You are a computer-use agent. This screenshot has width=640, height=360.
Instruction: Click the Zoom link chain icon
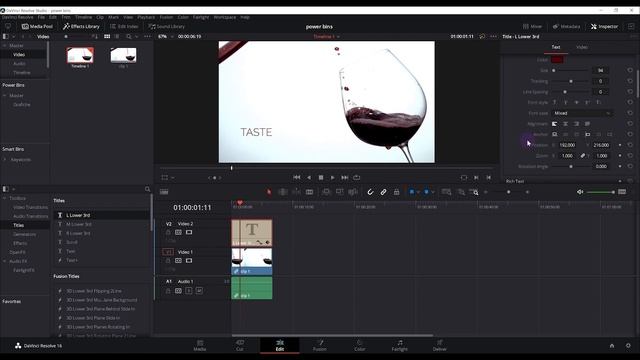coord(583,156)
